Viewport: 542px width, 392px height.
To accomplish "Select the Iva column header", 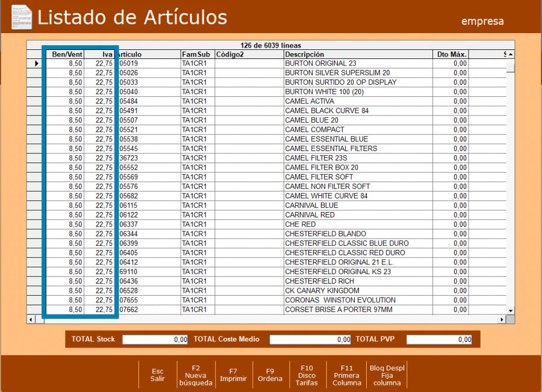I will [100, 54].
